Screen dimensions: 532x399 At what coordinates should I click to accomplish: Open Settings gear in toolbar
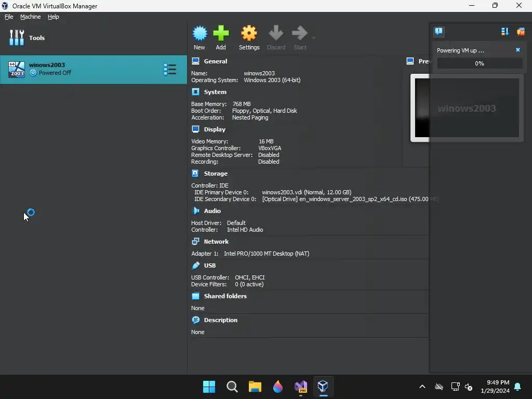tap(249, 33)
